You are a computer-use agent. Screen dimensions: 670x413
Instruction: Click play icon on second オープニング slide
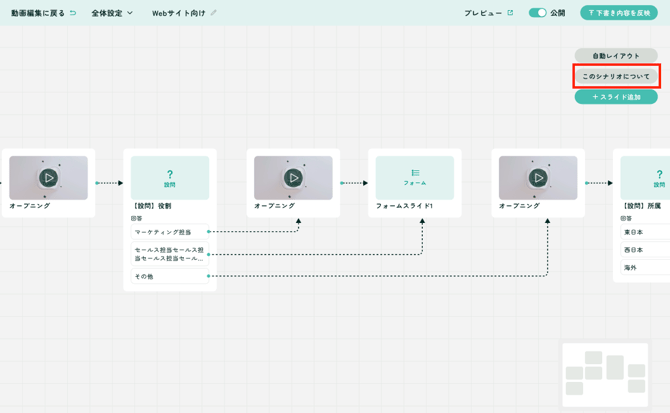pyautogui.click(x=293, y=178)
